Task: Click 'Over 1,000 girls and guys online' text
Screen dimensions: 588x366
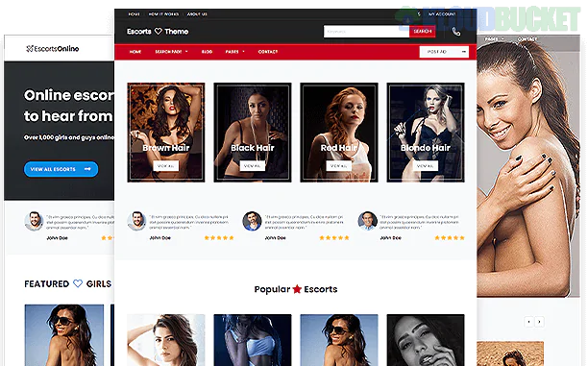Action: pyautogui.click(x=69, y=137)
